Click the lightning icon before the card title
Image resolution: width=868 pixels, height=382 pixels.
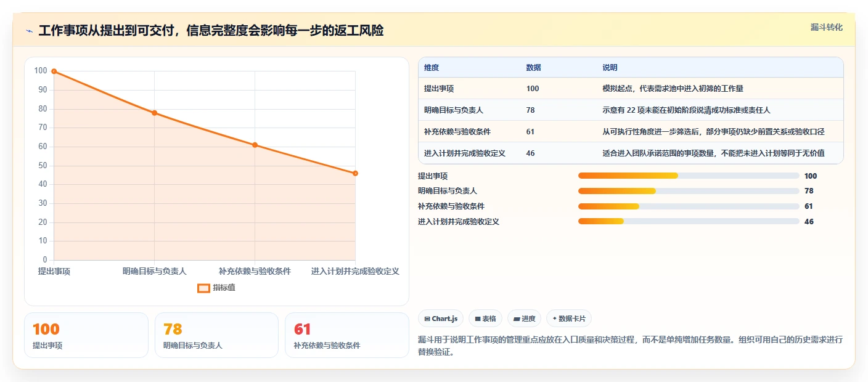point(30,31)
